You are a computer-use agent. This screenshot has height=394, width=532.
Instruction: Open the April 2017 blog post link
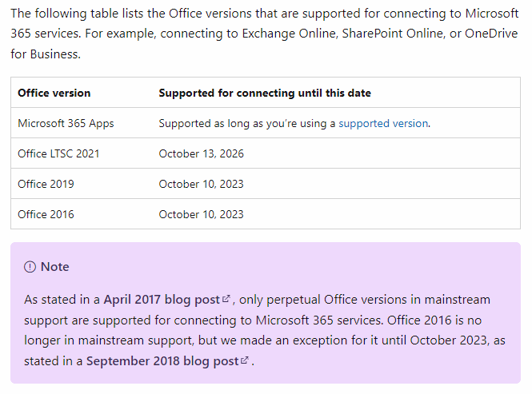pos(162,300)
